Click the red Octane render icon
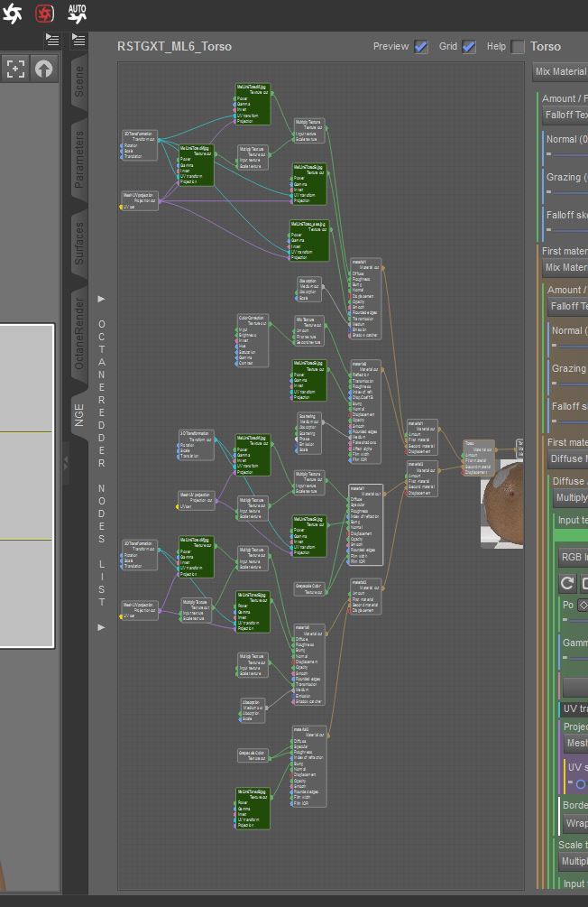The width and height of the screenshot is (588, 907). point(44,13)
